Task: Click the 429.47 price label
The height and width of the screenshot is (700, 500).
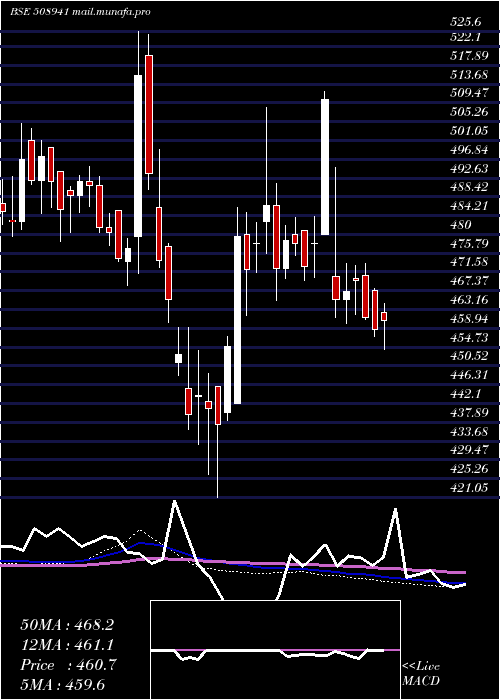Action: 469,450
